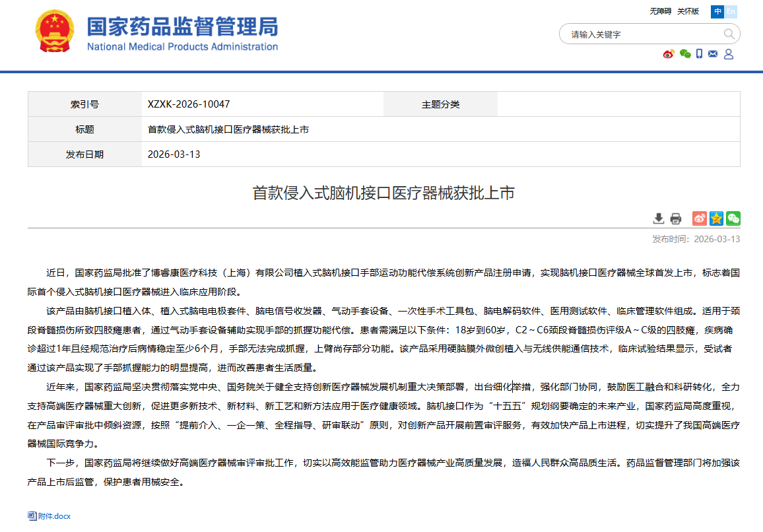Click the download icon under article title
Screen dimensions: 763x532
(658, 218)
